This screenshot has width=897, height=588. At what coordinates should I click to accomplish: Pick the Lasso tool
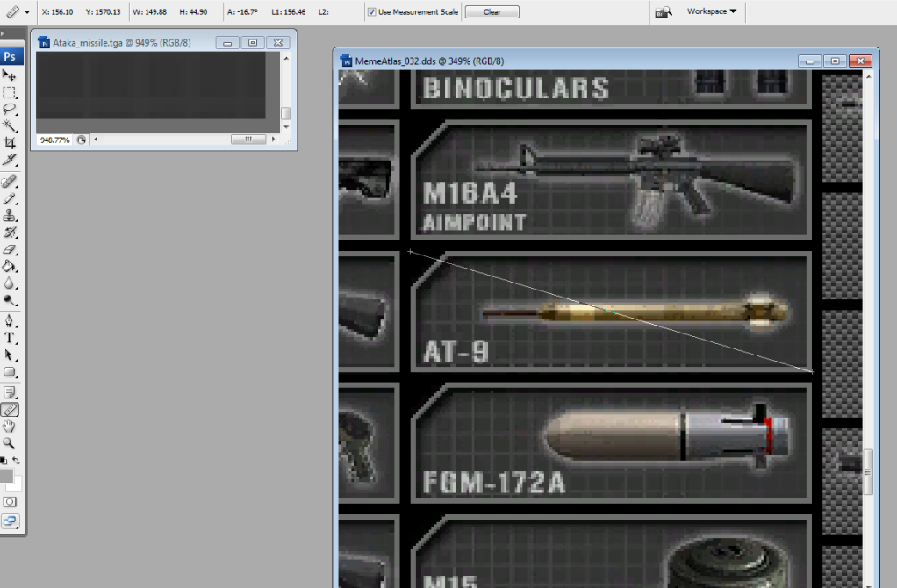coord(10,109)
